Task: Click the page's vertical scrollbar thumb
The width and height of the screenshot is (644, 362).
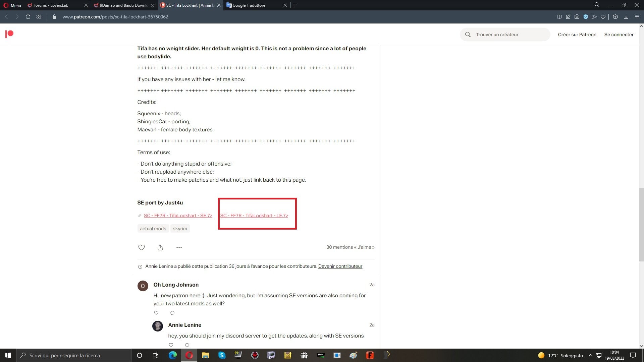Action: click(641, 225)
